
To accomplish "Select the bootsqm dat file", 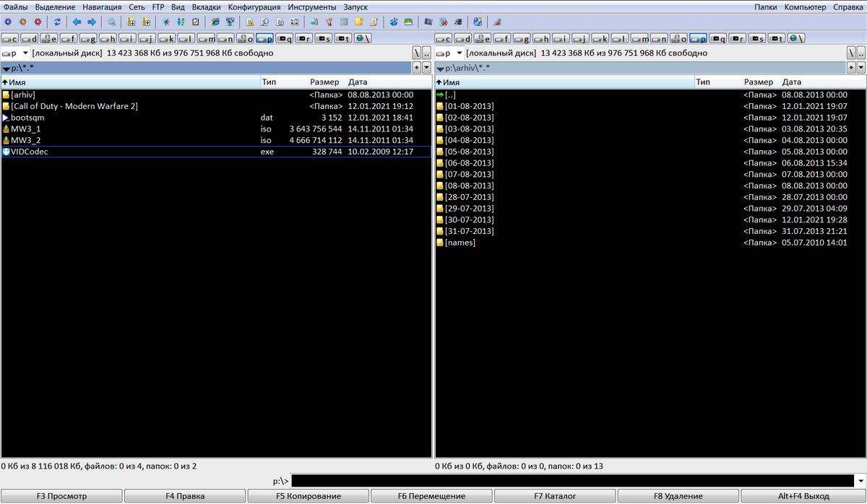I will pyautogui.click(x=216, y=118).
